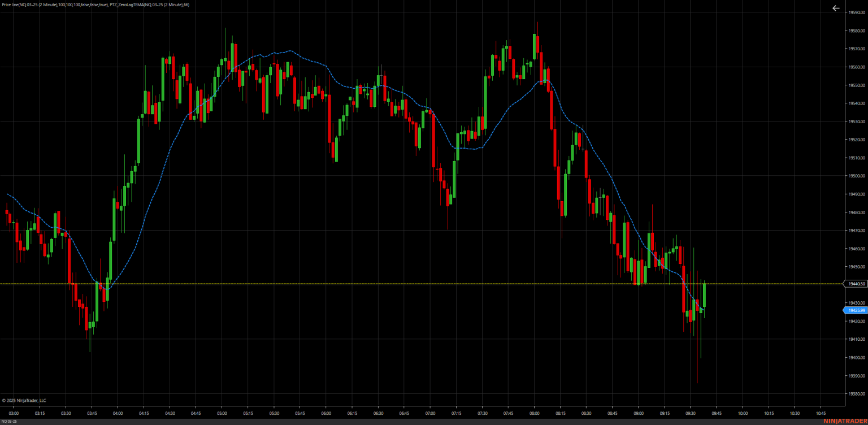The width and height of the screenshot is (868, 425).
Task: Click the 04:30 time axis label
Action: (170, 413)
